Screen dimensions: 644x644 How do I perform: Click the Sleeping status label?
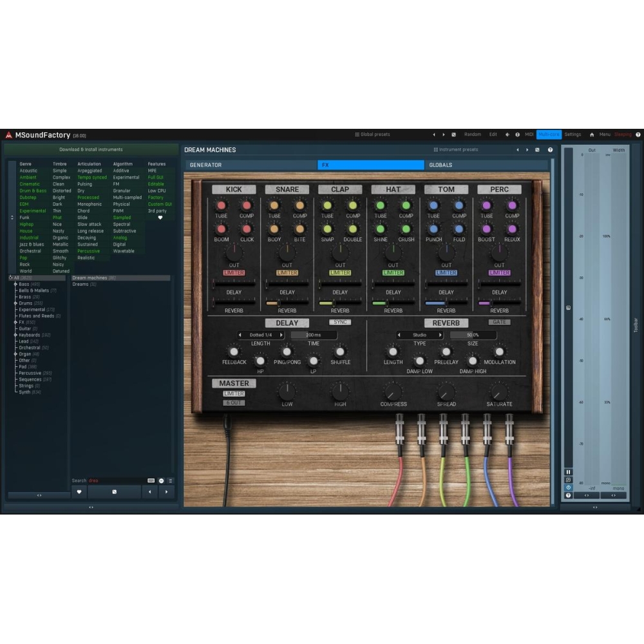click(x=623, y=135)
